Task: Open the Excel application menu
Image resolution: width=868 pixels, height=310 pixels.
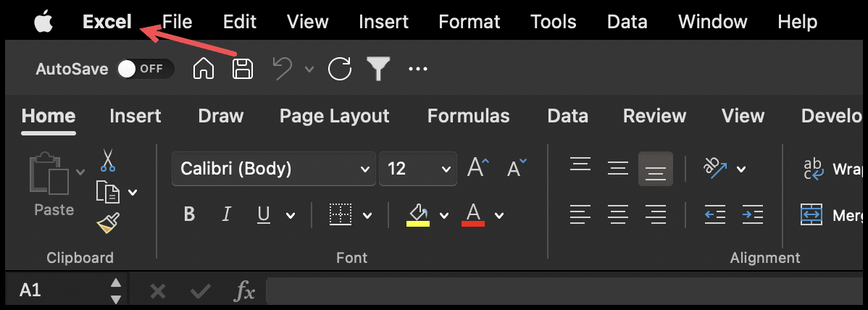Action: point(107,22)
